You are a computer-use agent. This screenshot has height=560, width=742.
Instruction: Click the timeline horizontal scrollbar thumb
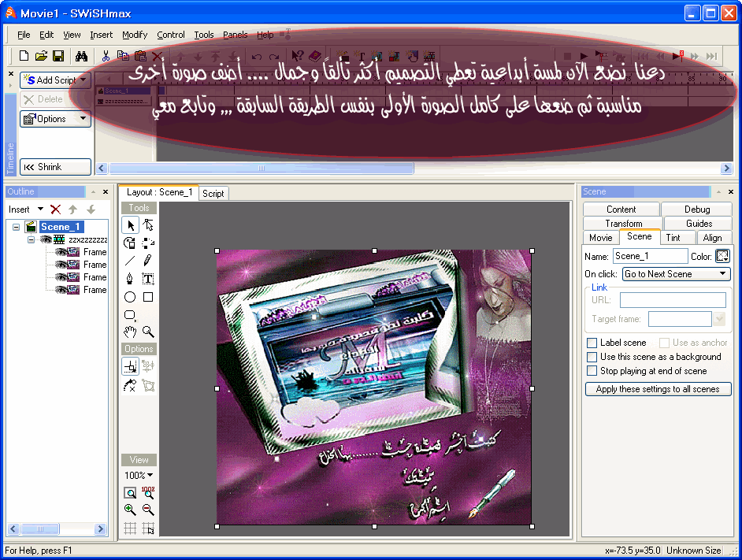pos(262,168)
